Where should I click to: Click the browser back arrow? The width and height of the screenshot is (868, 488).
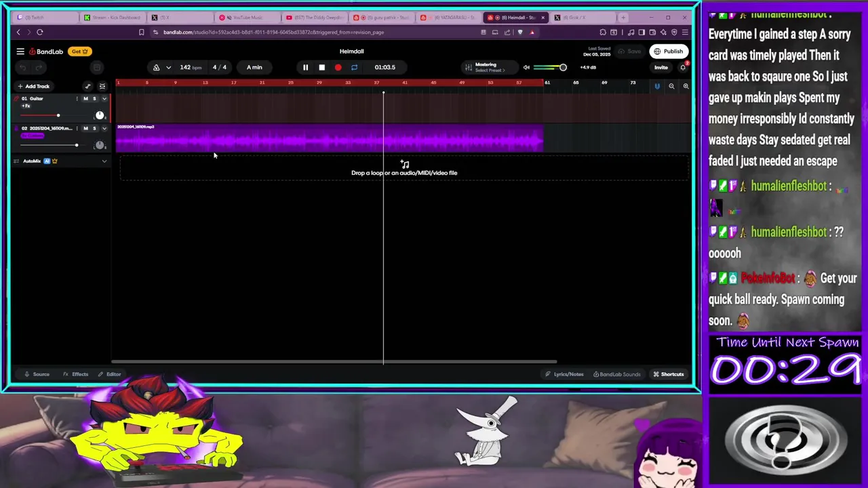point(18,32)
